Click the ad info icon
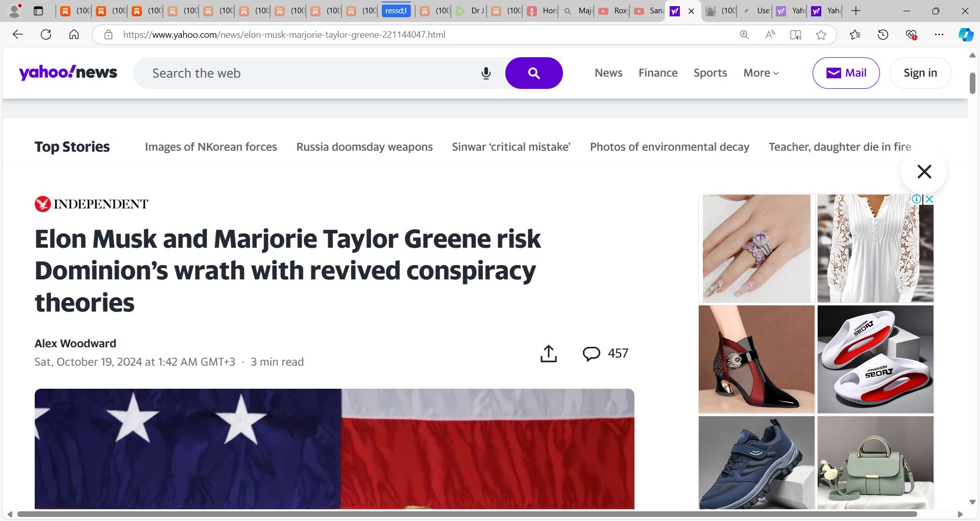Screen dimensions: 980x521 pos(917,199)
